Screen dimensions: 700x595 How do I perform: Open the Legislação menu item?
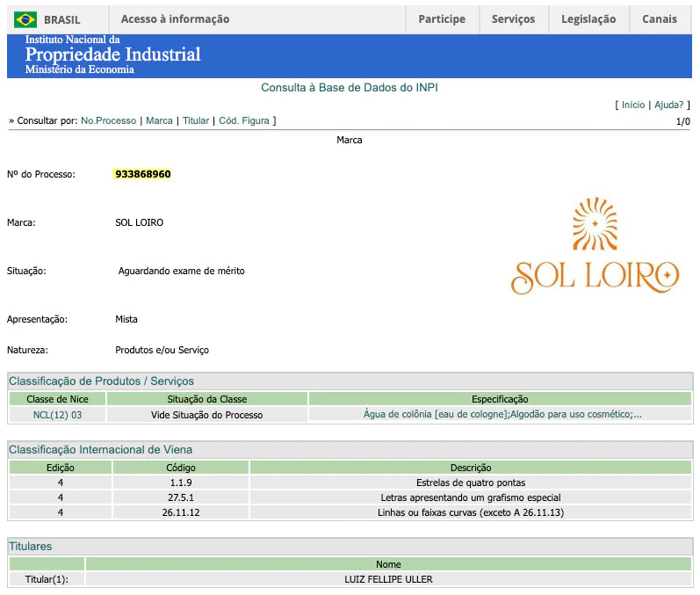click(588, 19)
